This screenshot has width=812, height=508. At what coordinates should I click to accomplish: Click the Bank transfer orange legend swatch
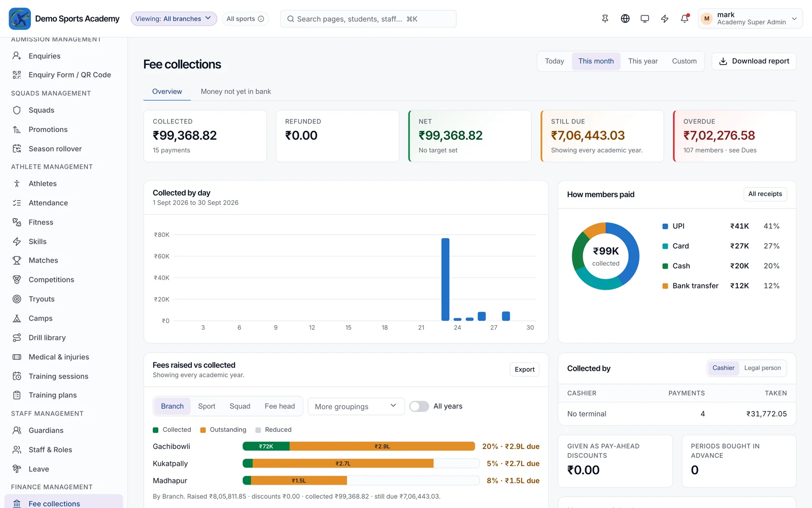[665, 286]
